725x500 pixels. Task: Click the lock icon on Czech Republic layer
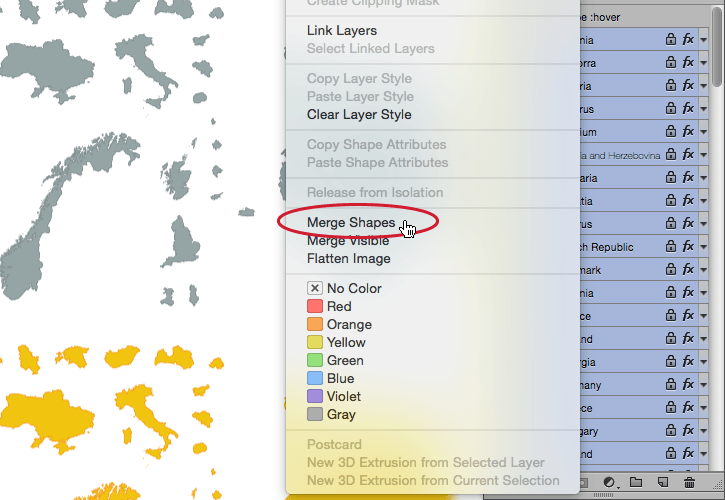(671, 247)
